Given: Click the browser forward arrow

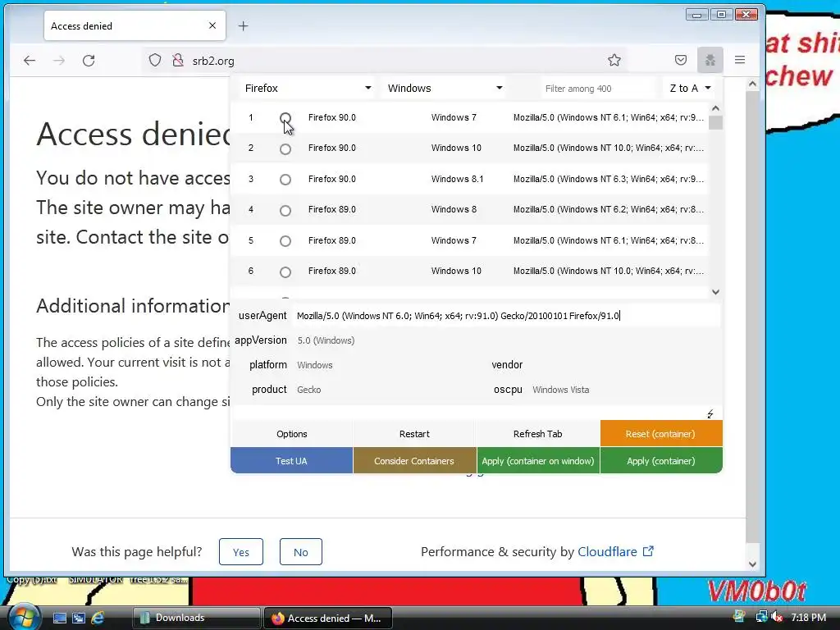Looking at the screenshot, I should pyautogui.click(x=59, y=61).
